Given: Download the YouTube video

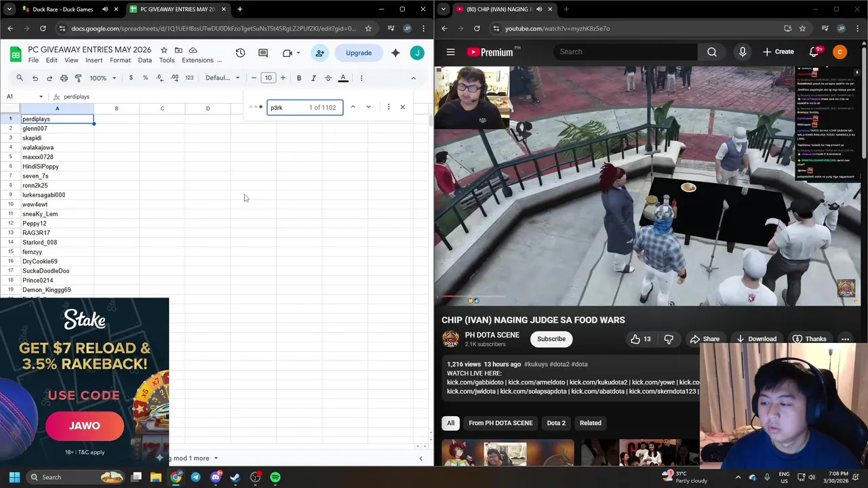Looking at the screenshot, I should [756, 339].
